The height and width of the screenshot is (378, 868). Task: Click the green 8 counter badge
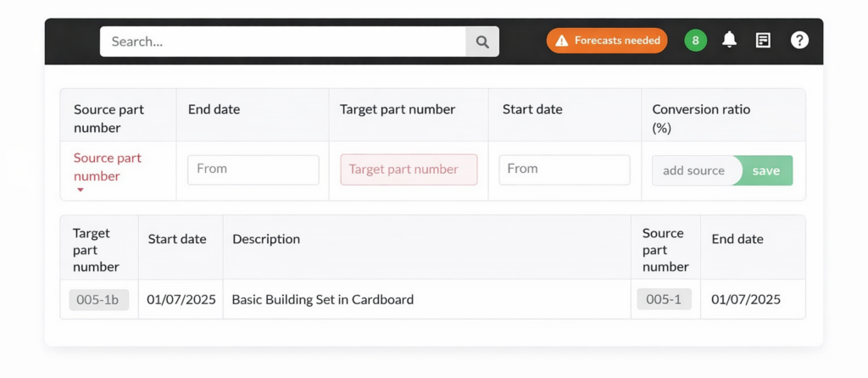pos(695,40)
